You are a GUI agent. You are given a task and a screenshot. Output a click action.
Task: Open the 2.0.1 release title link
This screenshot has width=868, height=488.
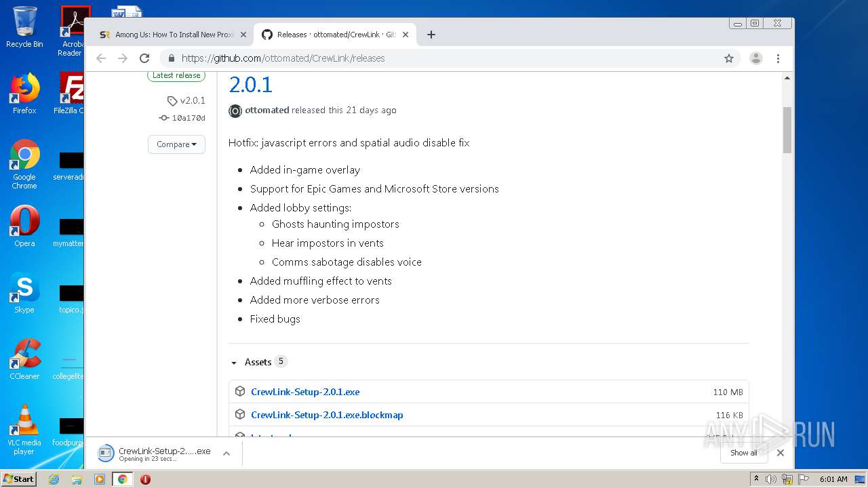(250, 85)
